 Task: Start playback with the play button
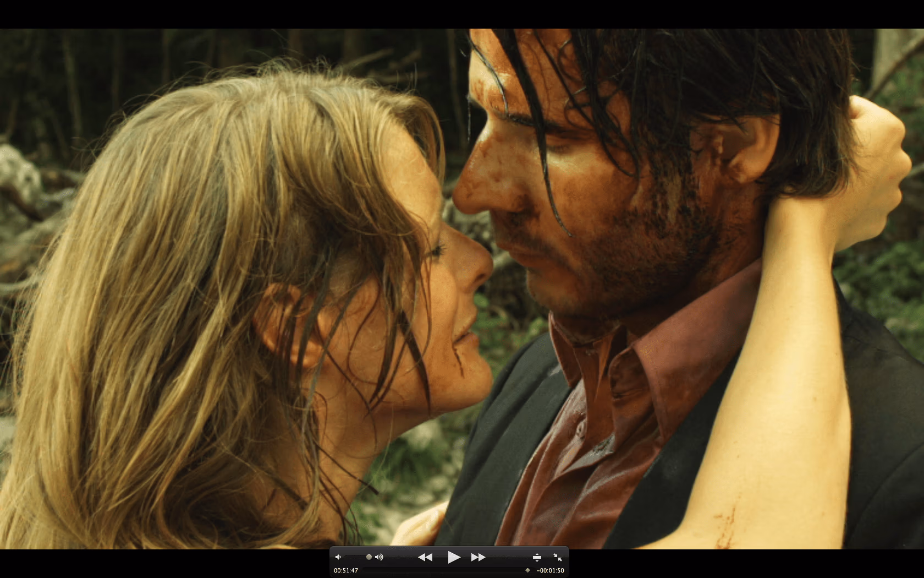(454, 557)
